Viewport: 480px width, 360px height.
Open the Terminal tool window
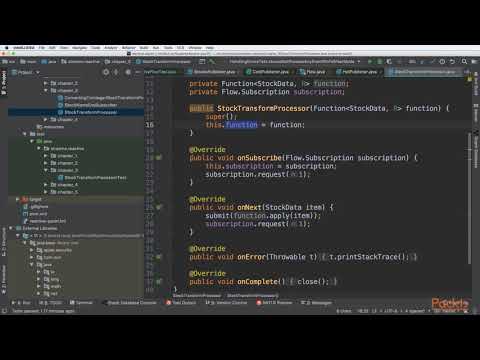pos(81,303)
